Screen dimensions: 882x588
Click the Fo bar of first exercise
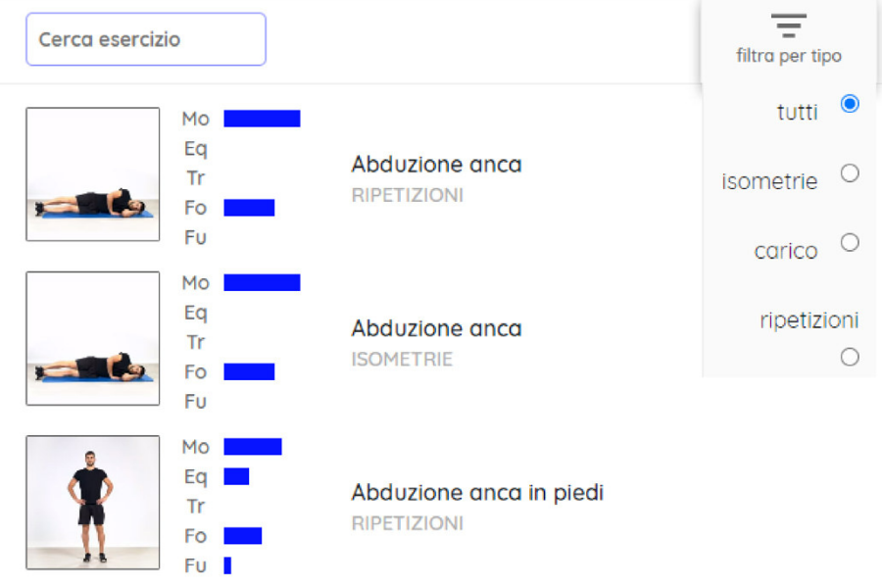(249, 208)
